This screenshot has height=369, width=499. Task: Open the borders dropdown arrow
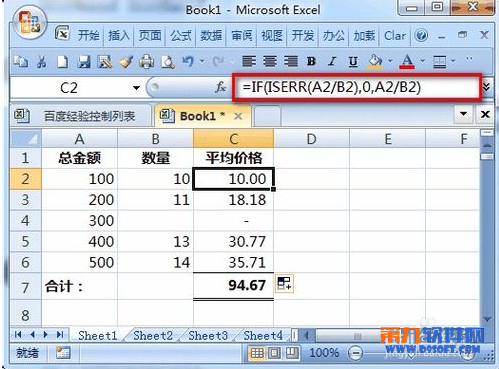point(453,61)
